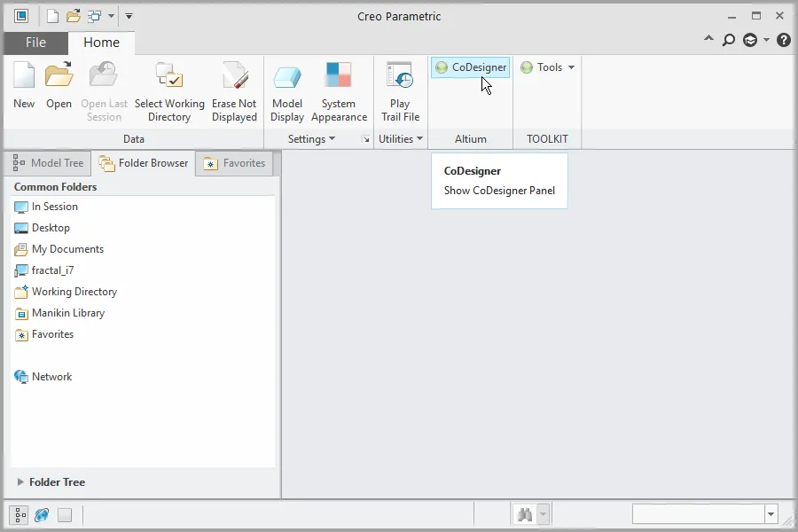Screen dimensions: 798x532
Task: Expand the Utilities group dropdown
Action: [x=401, y=139]
